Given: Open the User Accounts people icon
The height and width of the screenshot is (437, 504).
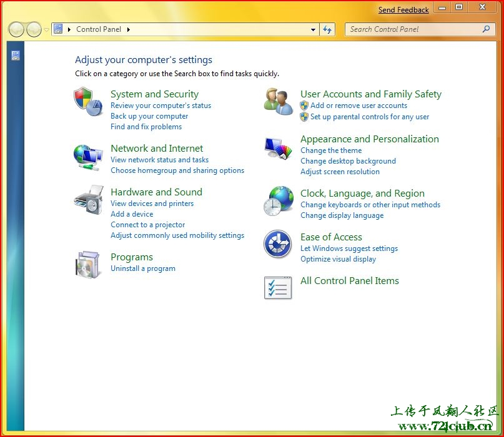Looking at the screenshot, I should click(279, 102).
